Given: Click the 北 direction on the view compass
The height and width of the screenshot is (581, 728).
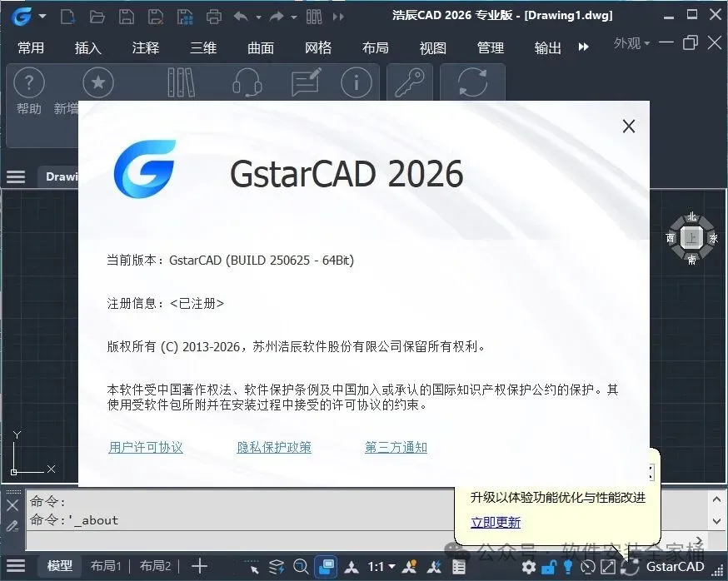Looking at the screenshot, I should click(x=692, y=216).
